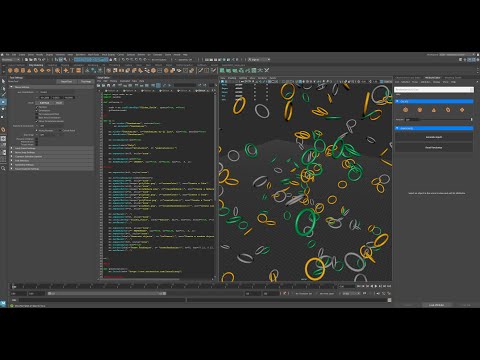The width and height of the screenshot is (480, 360).
Task: Enable the Pin Component Pivot checkbox
Action: point(37,114)
